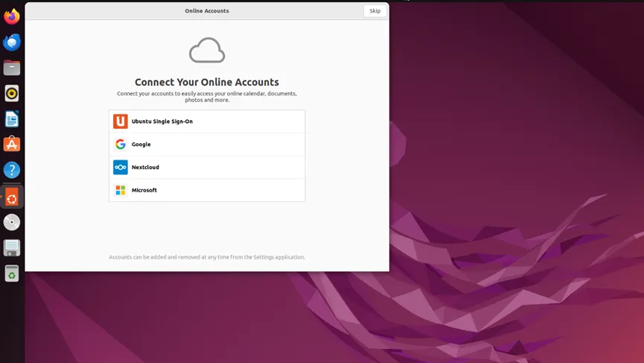Choose the Google account option
Image resolution: width=644 pixels, height=363 pixels.
(x=207, y=145)
